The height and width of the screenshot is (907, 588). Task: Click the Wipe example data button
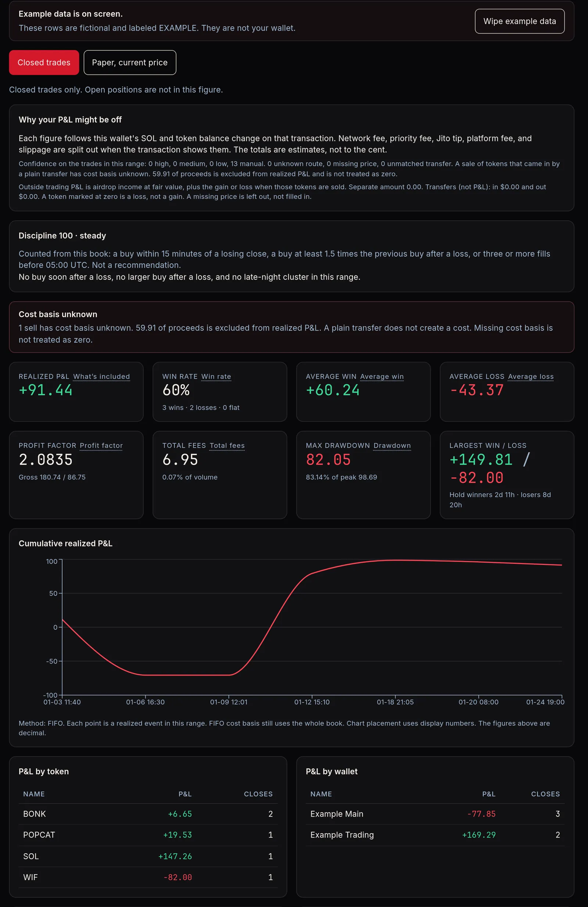[x=519, y=21]
